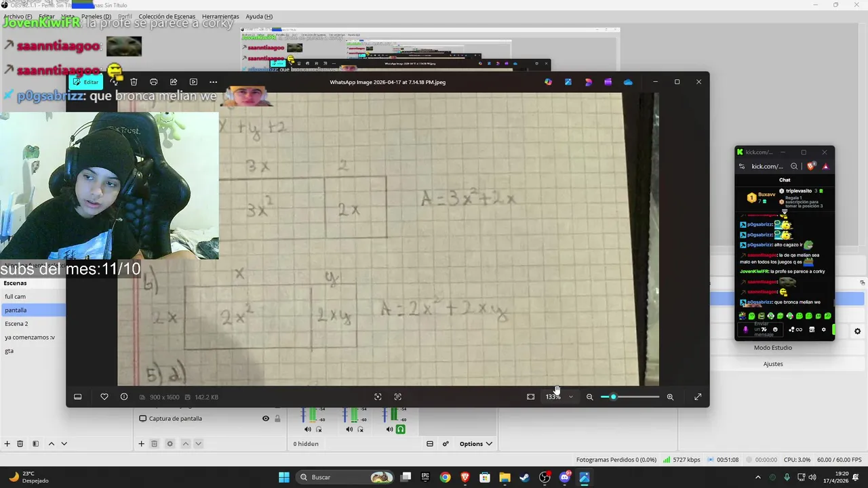Click the zoom out magnifier in Photos
Screen dimensions: 868x488
[x=590, y=397]
